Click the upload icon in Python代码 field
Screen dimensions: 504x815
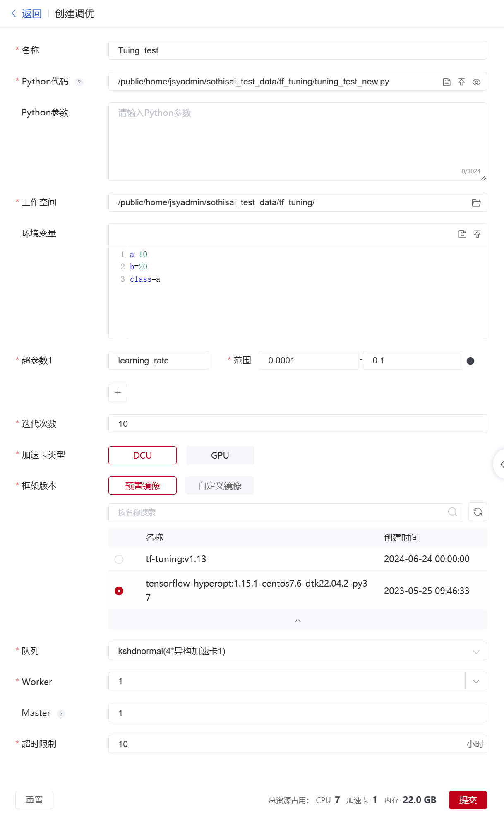461,82
